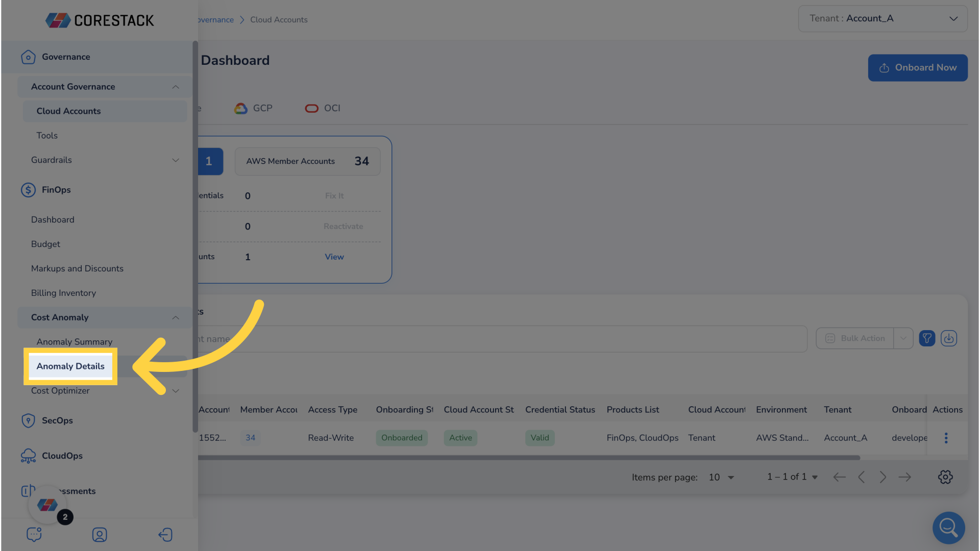Select Cloud Accounts in sidebar

105,111
